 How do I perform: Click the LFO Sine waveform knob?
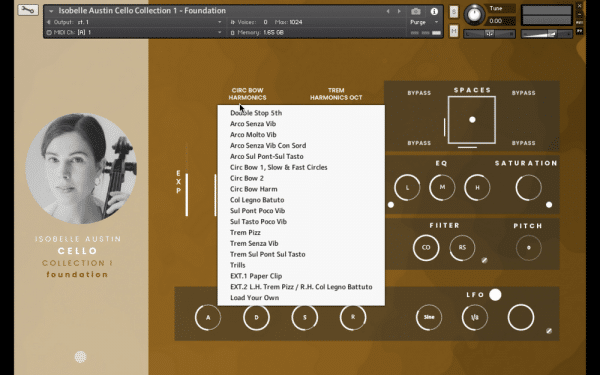(429, 317)
